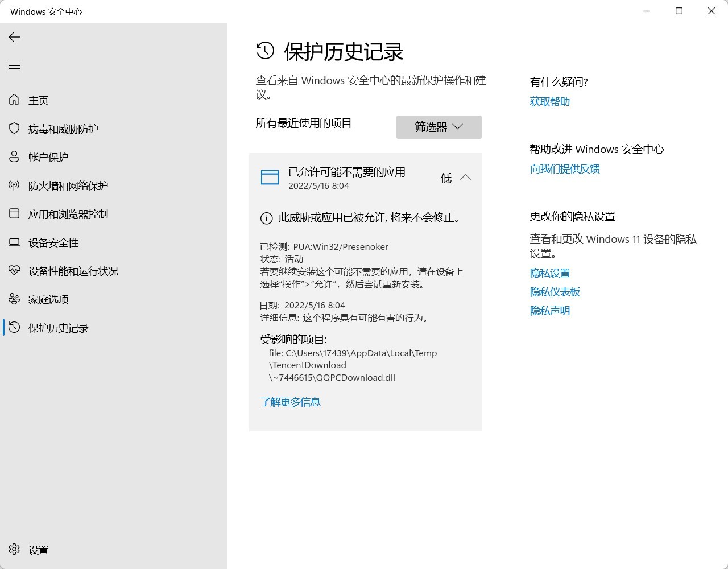
Task: Click the person icon for 帐户保护
Action: [14, 156]
